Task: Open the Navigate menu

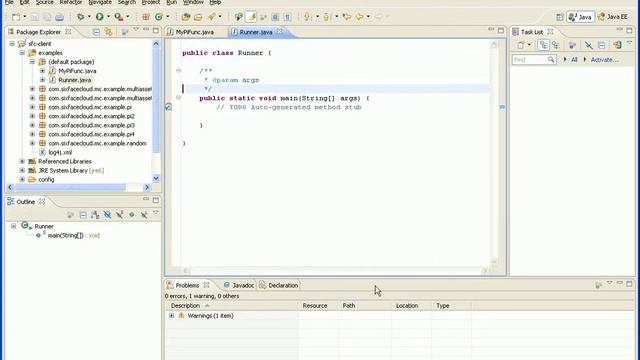Action: [x=100, y=2]
